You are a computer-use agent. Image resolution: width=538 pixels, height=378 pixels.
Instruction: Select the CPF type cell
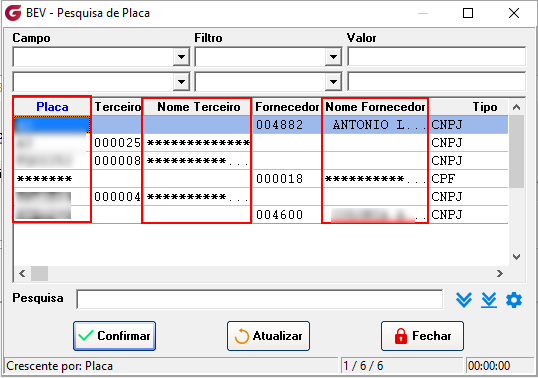coord(469,179)
